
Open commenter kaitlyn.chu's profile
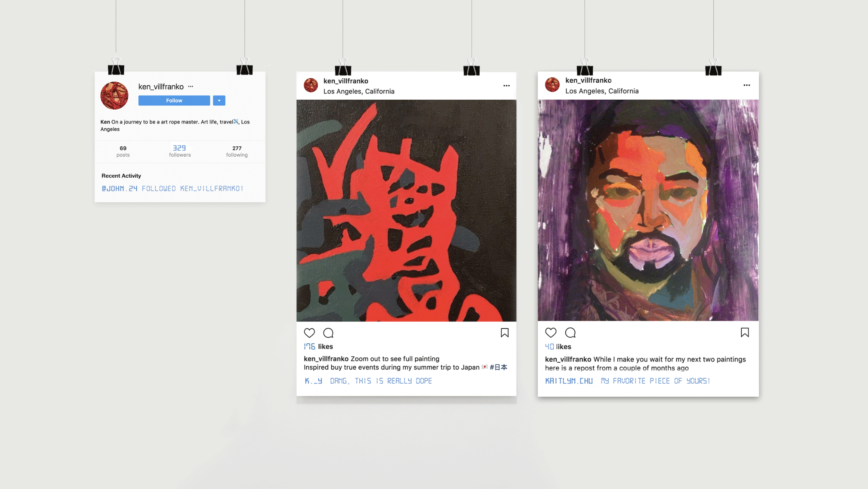[569, 381]
